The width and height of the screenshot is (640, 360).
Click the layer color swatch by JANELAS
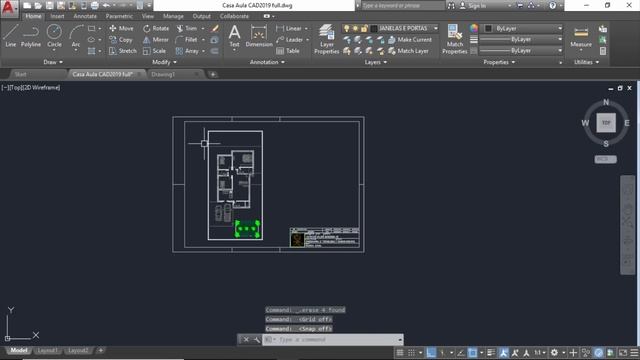[x=373, y=28]
